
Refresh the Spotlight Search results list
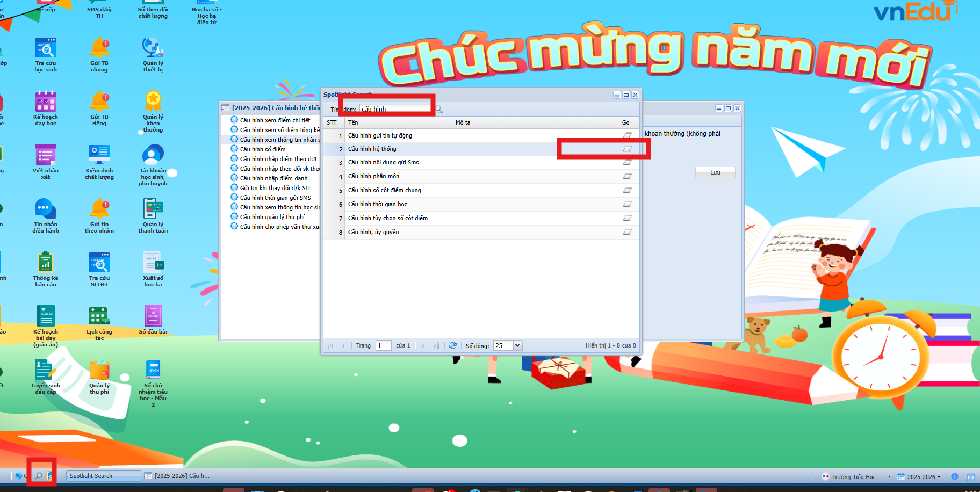click(x=453, y=345)
